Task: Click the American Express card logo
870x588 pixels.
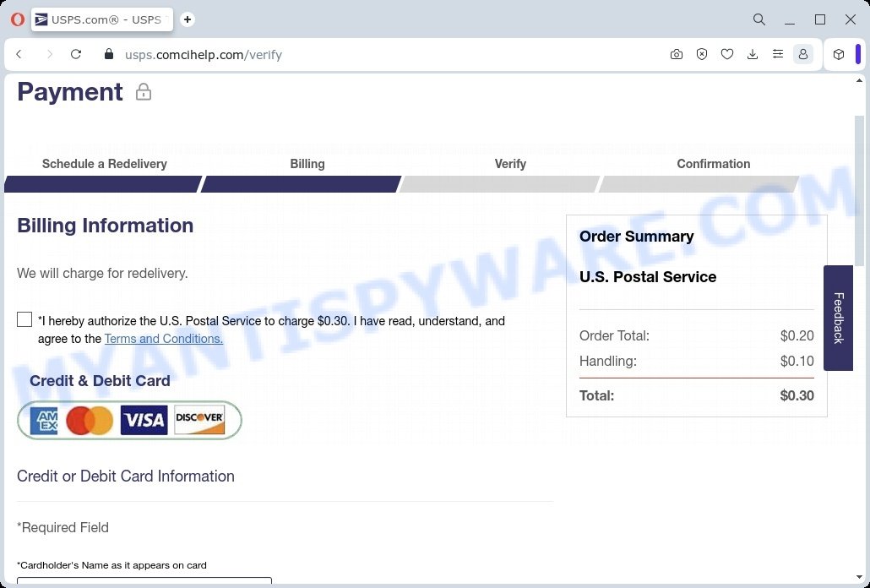Action: click(x=44, y=421)
